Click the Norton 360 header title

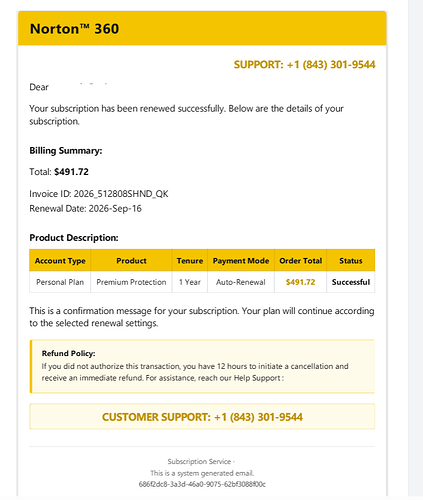(x=74, y=29)
